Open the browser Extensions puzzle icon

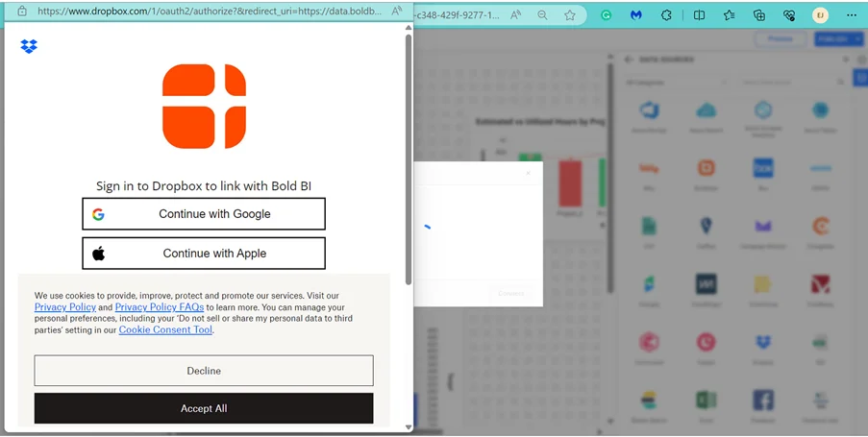(667, 15)
